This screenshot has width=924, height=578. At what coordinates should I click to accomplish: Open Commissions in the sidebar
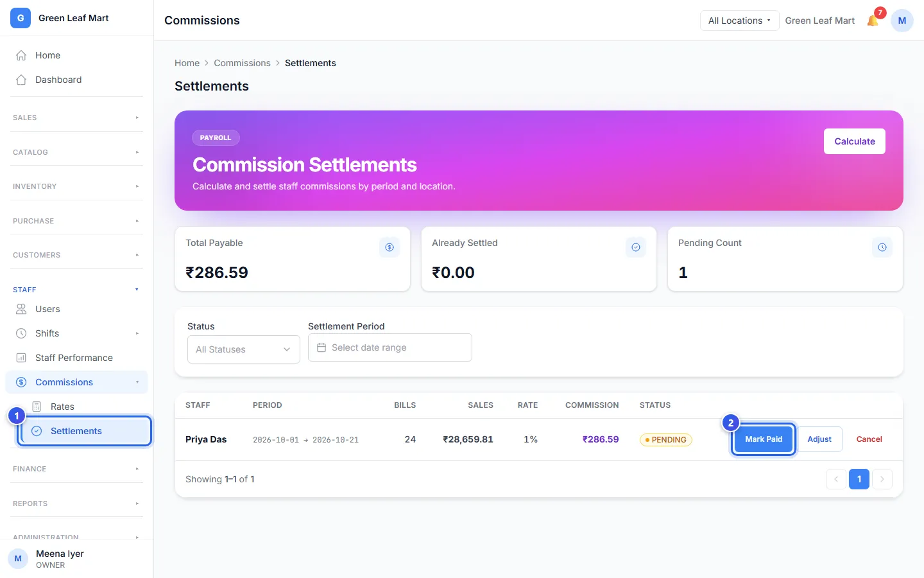(76, 382)
